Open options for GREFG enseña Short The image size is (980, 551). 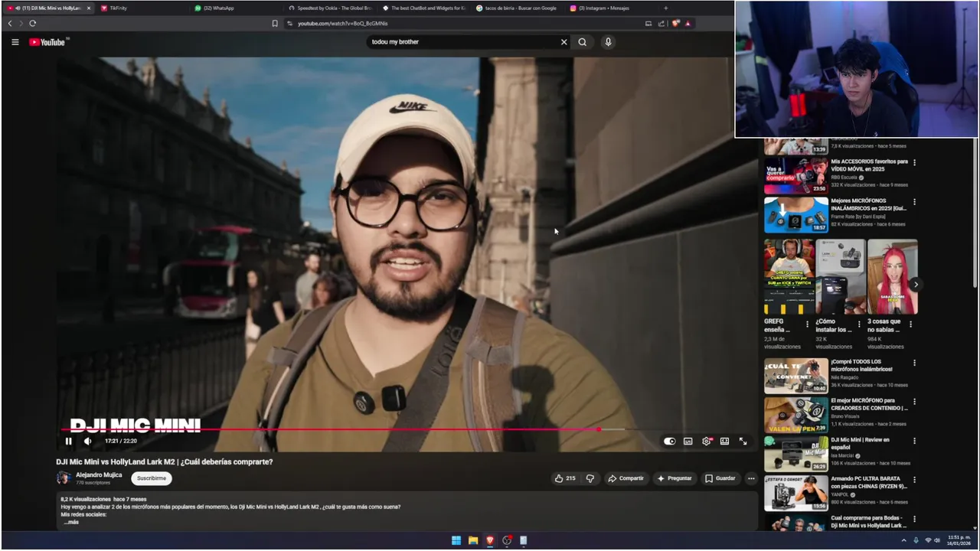(807, 324)
